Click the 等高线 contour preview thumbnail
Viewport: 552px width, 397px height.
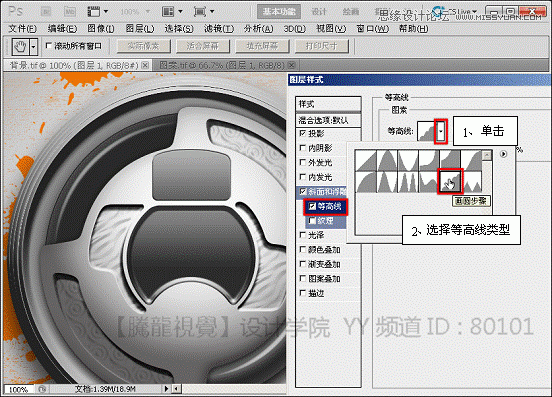pyautogui.click(x=427, y=132)
